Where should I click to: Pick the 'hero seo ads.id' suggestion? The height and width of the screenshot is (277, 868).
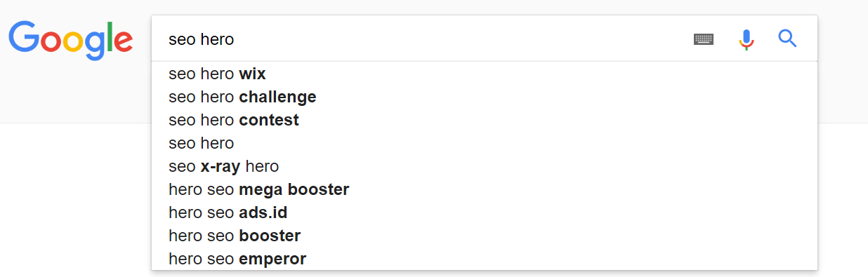click(x=485, y=212)
